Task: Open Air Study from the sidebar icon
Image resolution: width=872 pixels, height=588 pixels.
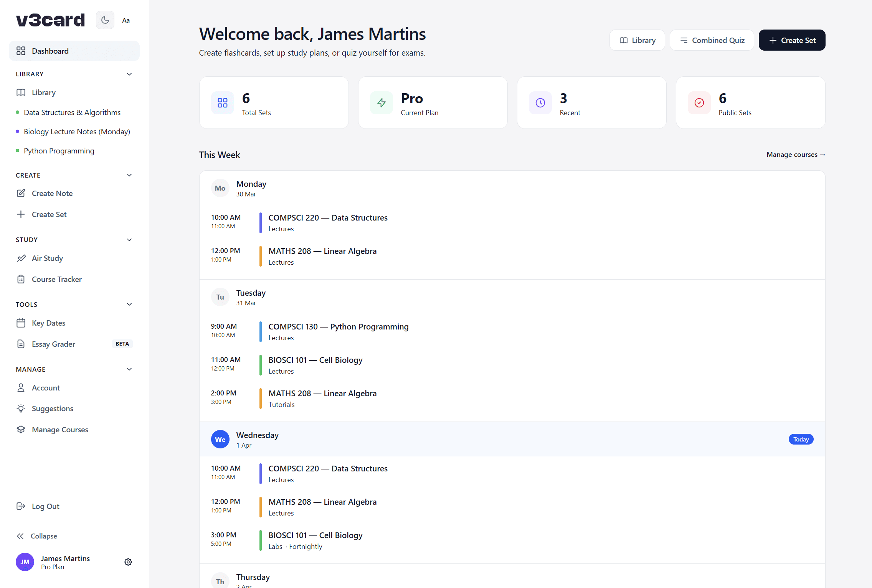Action: click(21, 258)
